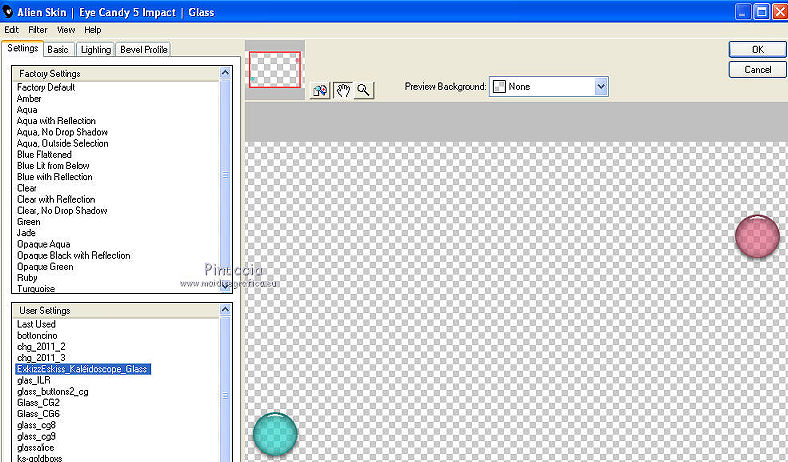Select the Aqua with Reflection preset
788x462 pixels.
point(56,121)
